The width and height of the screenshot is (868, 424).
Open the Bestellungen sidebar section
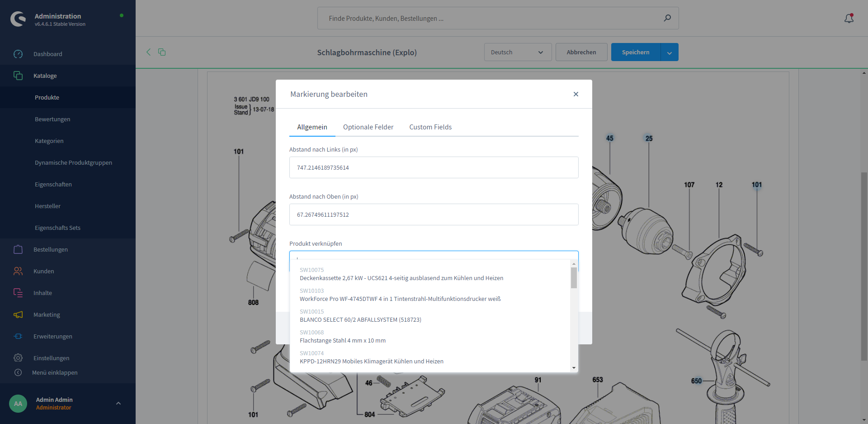pos(50,249)
